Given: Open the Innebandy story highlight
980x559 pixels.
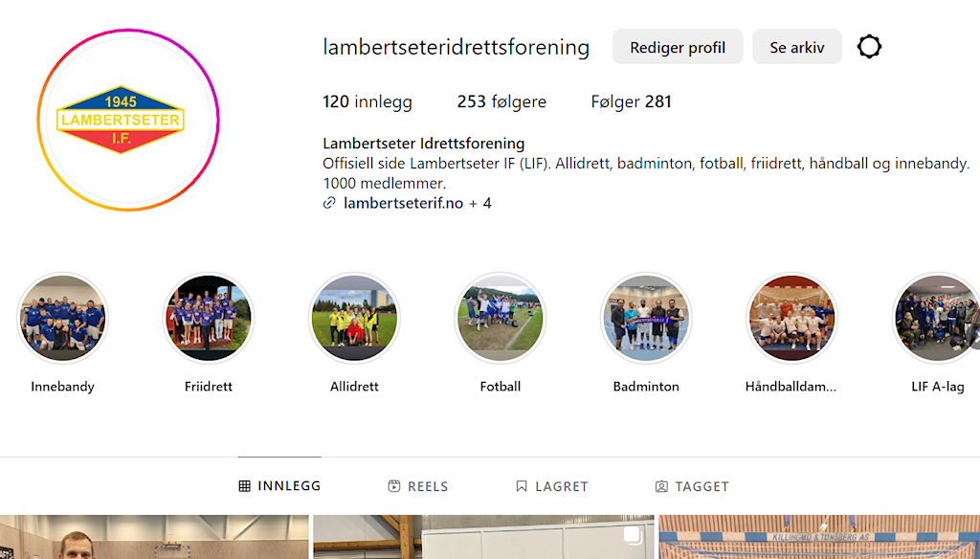Looking at the screenshot, I should click(x=62, y=318).
